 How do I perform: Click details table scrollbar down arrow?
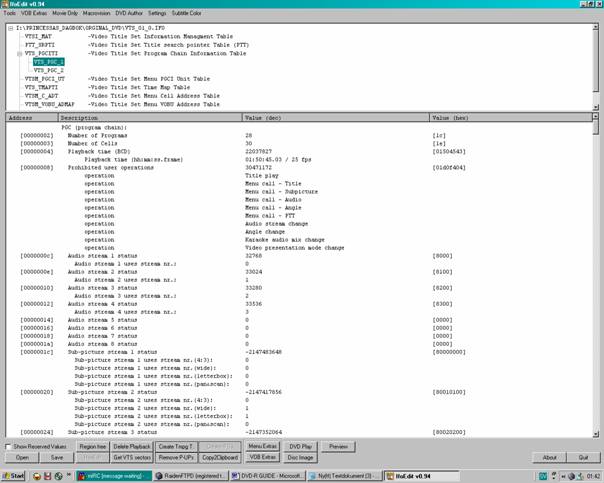click(x=596, y=434)
